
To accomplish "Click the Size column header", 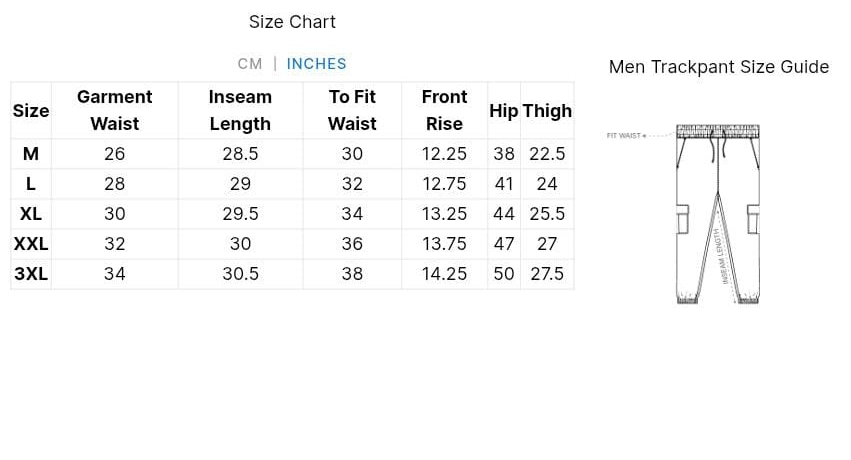I will pyautogui.click(x=31, y=111).
